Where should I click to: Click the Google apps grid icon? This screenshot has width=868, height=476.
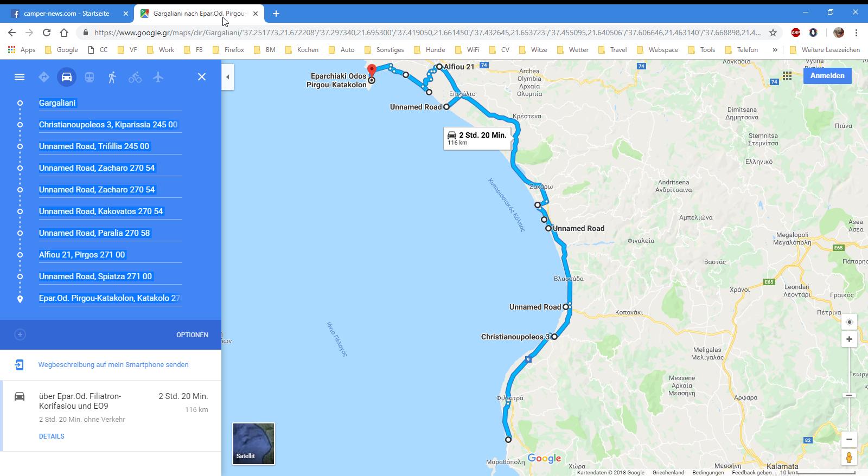pyautogui.click(x=787, y=76)
